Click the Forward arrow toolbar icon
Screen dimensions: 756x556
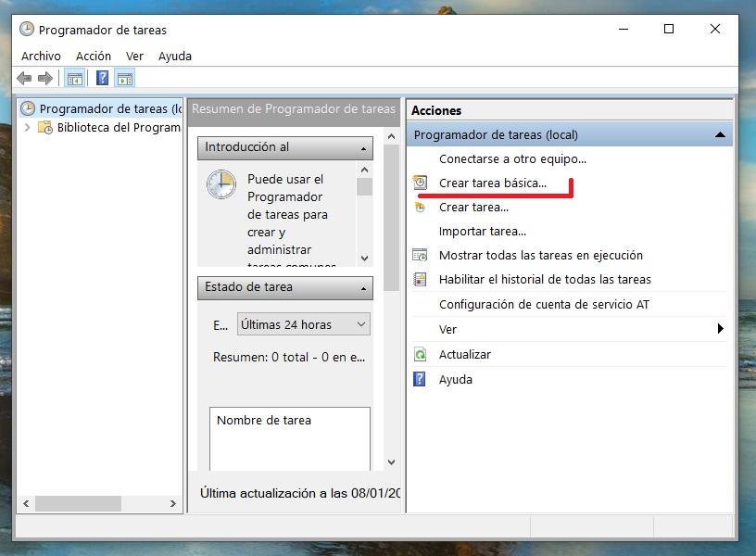(x=44, y=79)
